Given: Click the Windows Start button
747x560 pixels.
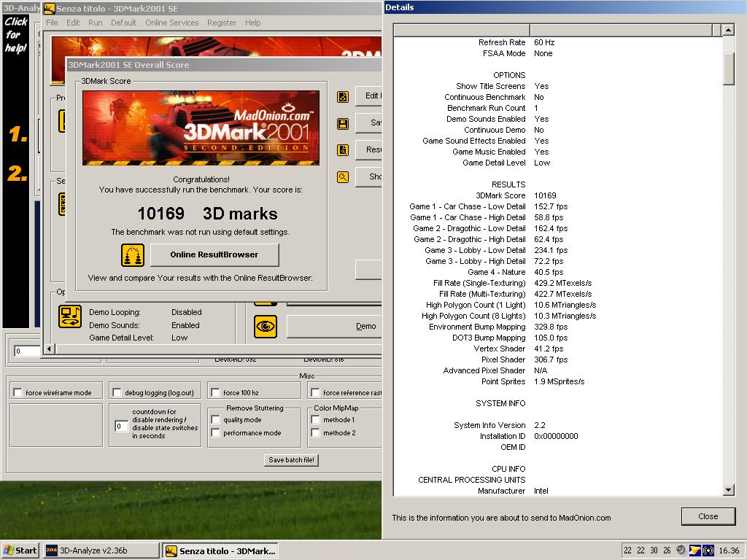Looking at the screenshot, I should click(x=20, y=551).
